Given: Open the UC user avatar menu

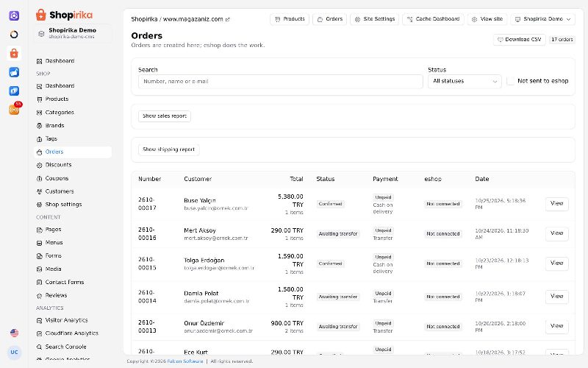Looking at the screenshot, I should pyautogui.click(x=14, y=353).
